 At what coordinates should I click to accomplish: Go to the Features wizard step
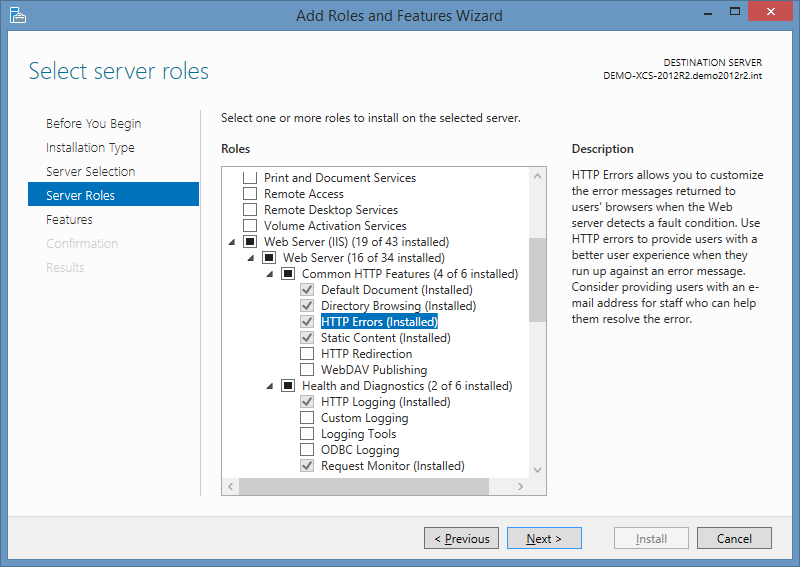pos(69,219)
